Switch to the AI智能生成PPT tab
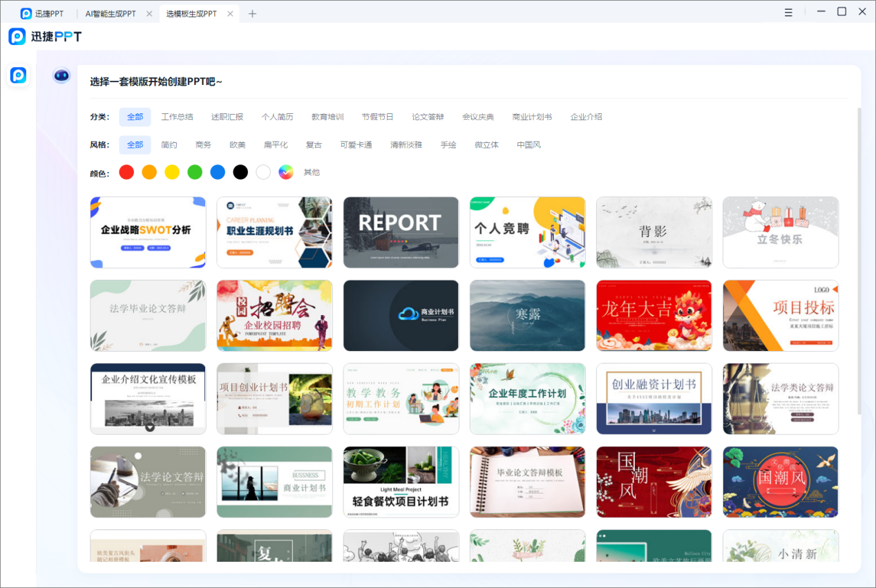This screenshot has height=588, width=876. point(111,13)
